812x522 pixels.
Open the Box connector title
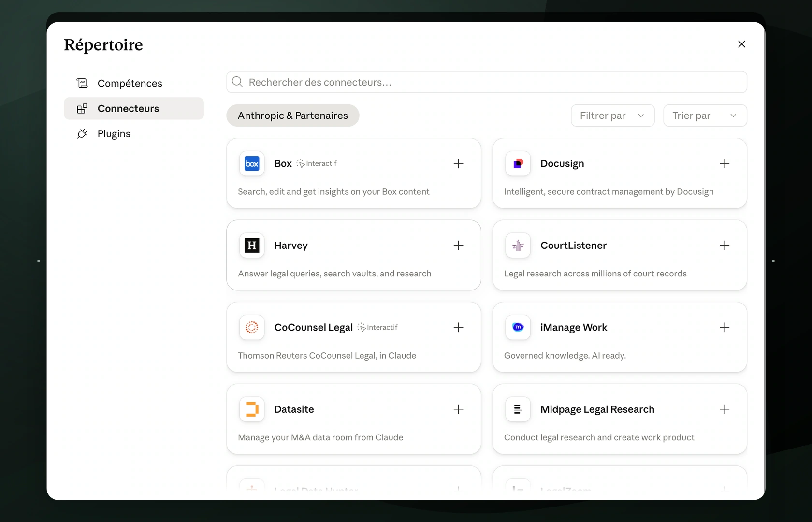[x=283, y=163]
